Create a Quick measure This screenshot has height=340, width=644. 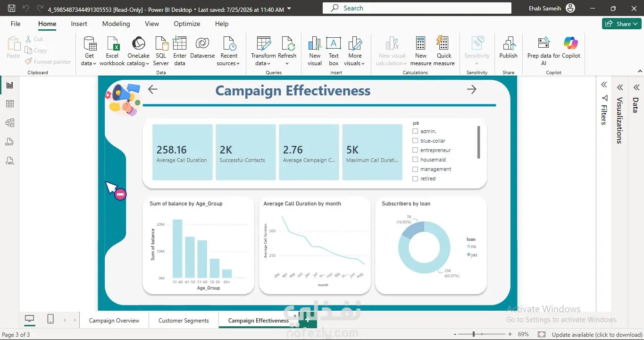444,51
